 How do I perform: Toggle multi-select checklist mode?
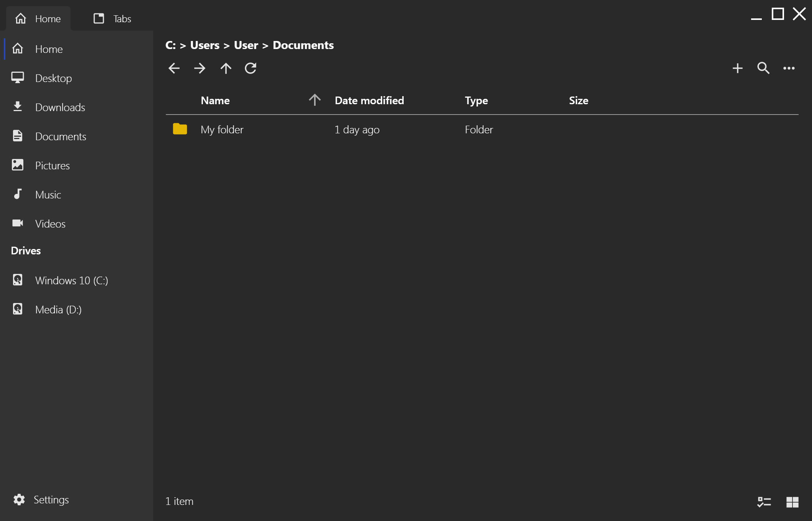[764, 501]
